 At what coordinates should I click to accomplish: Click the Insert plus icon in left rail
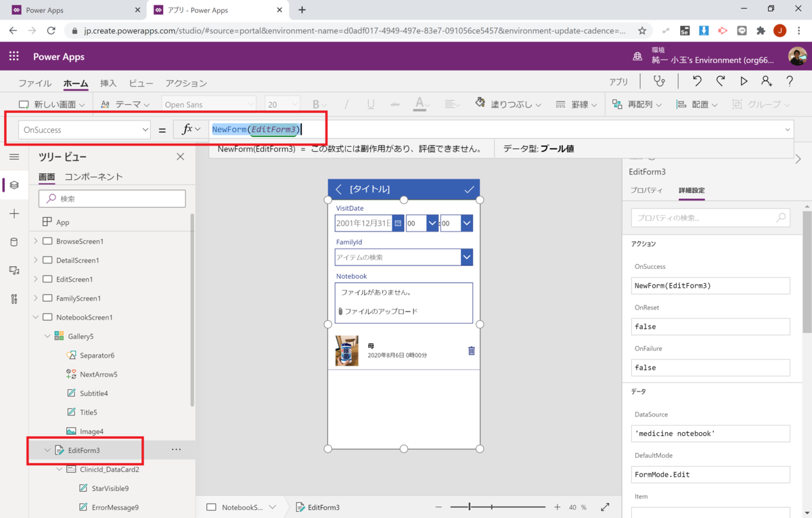pyautogui.click(x=14, y=213)
